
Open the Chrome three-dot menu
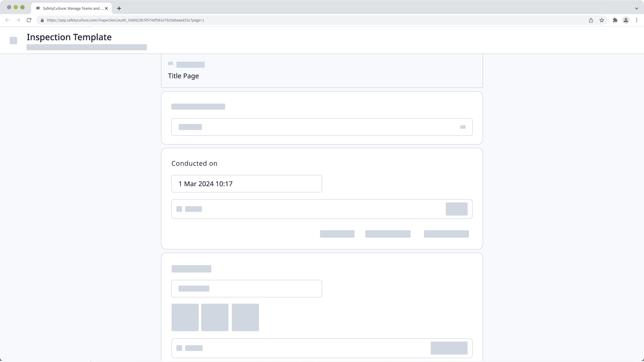pyautogui.click(x=637, y=20)
